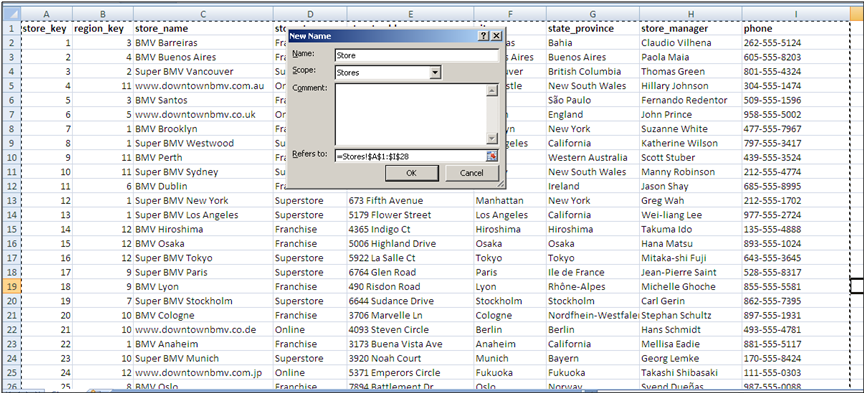Select column A header
This screenshot has height=393, width=864.
46,14
